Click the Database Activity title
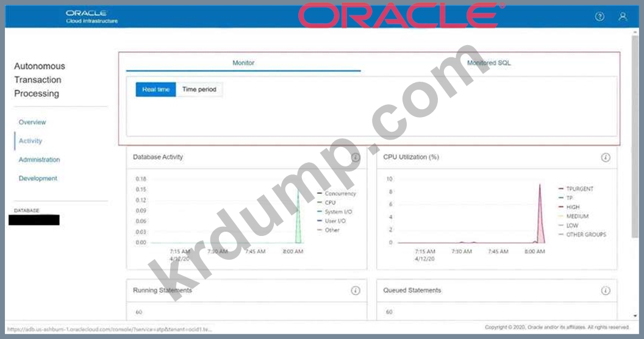The height and width of the screenshot is (339, 644). [158, 157]
